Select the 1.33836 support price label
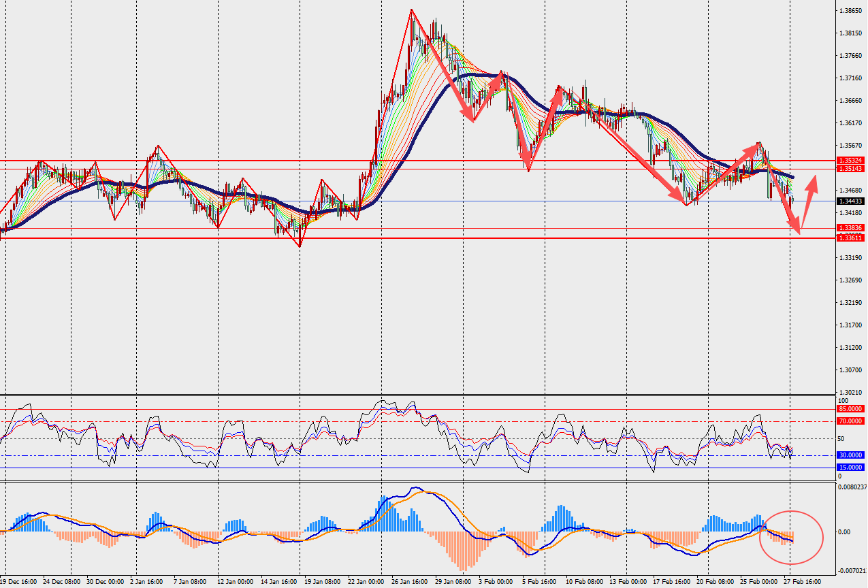The width and height of the screenshot is (868, 588). point(851,228)
